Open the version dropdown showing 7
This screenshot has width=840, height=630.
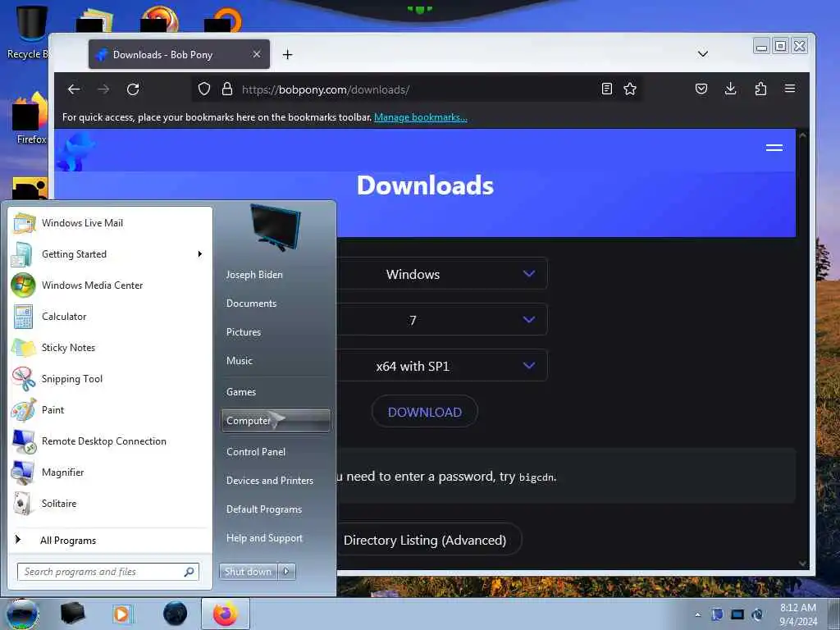[x=442, y=320]
